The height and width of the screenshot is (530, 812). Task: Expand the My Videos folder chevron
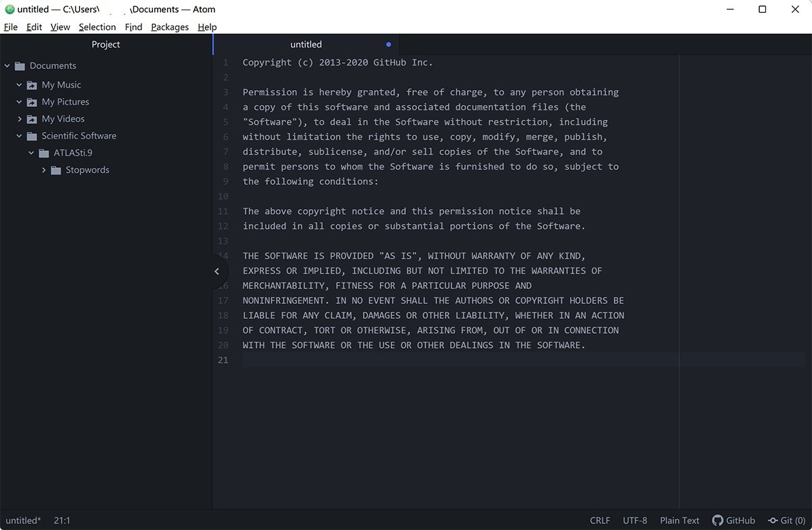click(x=20, y=118)
